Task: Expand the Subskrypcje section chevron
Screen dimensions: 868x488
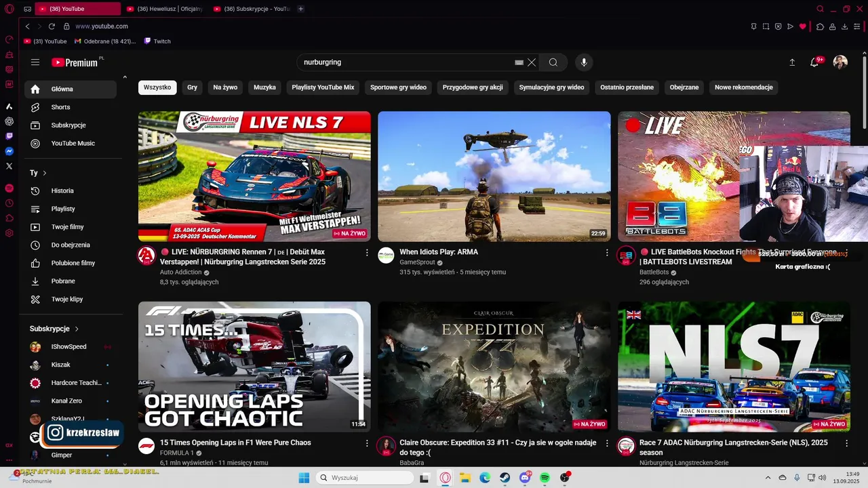Action: tap(77, 329)
